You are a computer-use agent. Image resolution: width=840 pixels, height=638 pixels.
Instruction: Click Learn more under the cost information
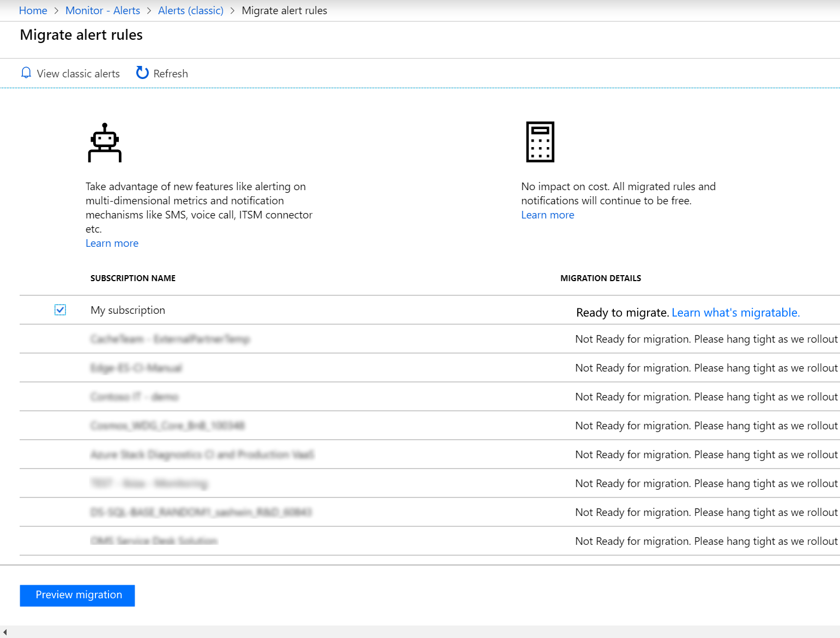tap(547, 215)
